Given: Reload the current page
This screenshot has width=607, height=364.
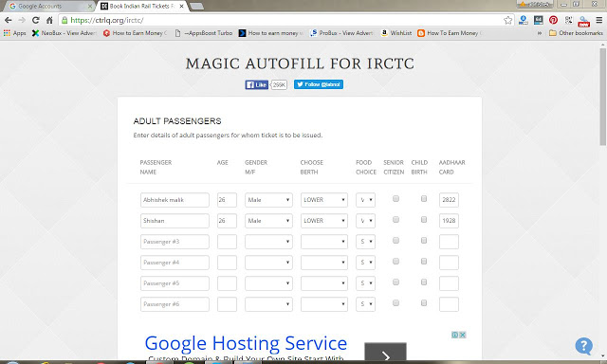Looking at the screenshot, I should click(x=36, y=20).
